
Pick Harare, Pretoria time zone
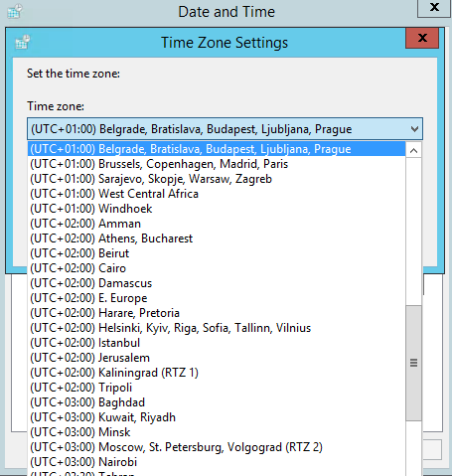(217, 313)
